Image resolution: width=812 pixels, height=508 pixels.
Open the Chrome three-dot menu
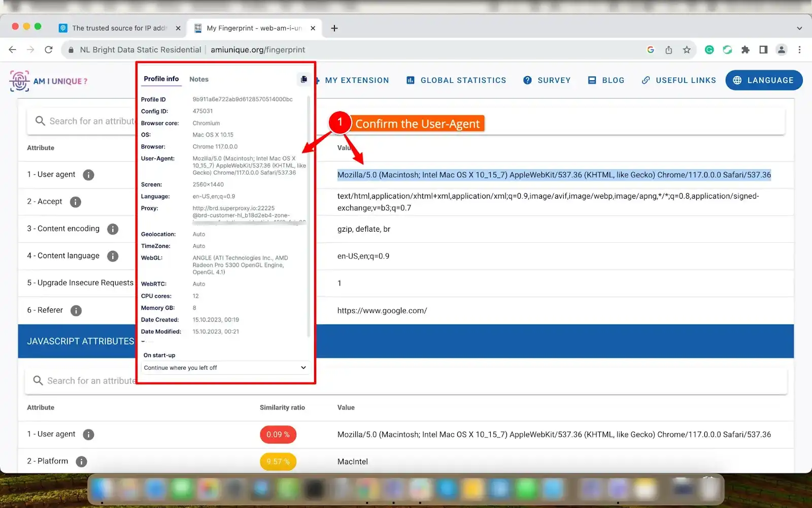(x=799, y=50)
